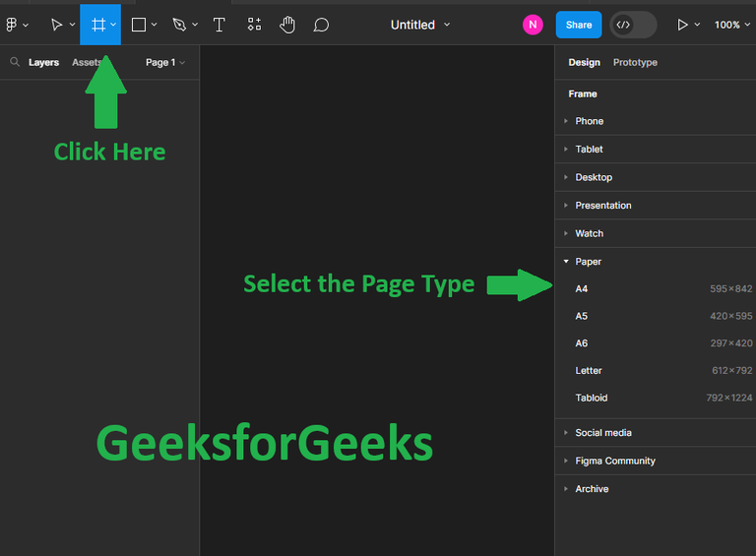Open Frame tool options chevron
Image resolution: width=756 pixels, height=556 pixels.
click(x=113, y=25)
